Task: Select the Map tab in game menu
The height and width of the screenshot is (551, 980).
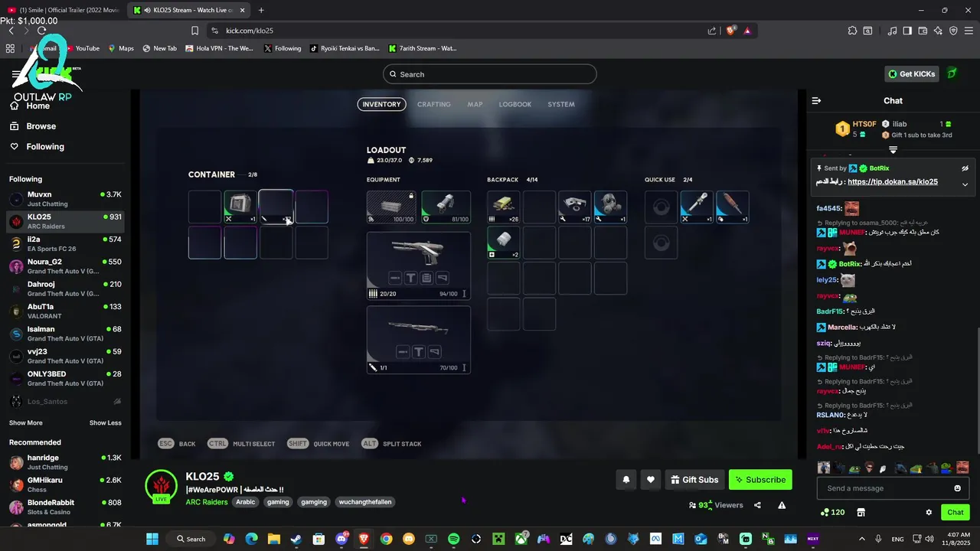Action: pyautogui.click(x=475, y=104)
